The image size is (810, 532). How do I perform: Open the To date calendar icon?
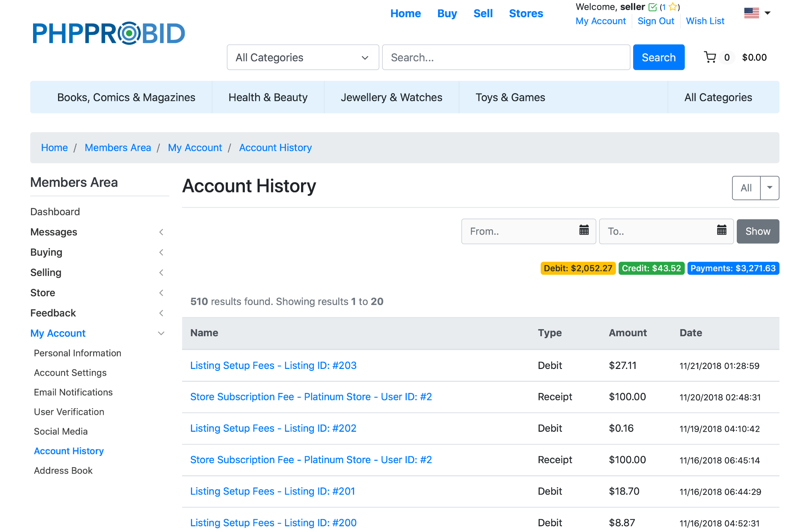click(721, 231)
